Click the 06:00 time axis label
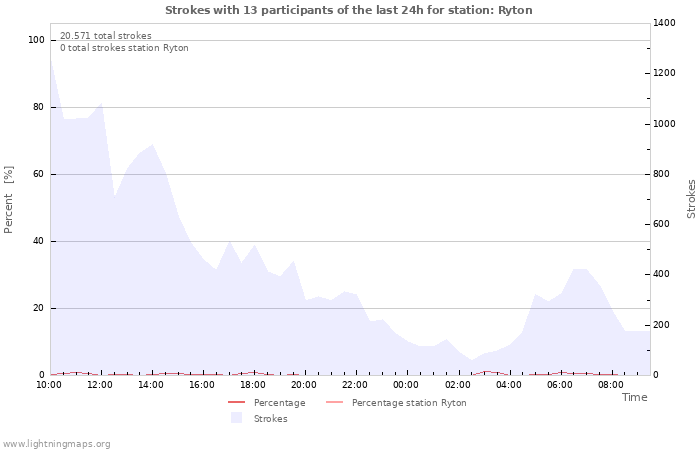700x450 pixels. [559, 385]
